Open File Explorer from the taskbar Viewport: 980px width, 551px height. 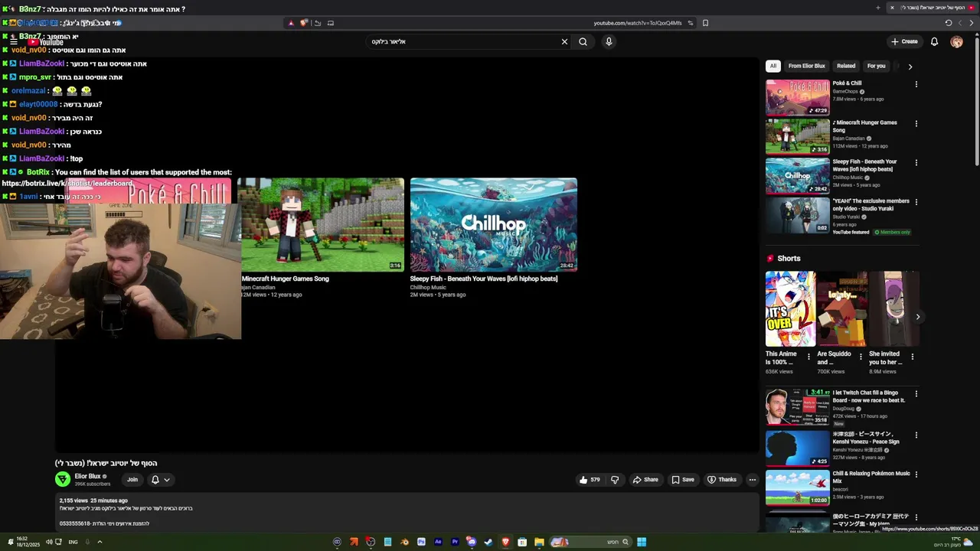539,542
